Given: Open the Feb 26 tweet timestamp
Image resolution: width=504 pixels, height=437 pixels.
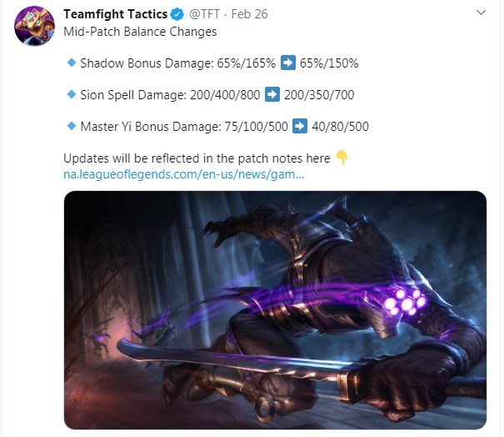Looking at the screenshot, I should [x=249, y=14].
